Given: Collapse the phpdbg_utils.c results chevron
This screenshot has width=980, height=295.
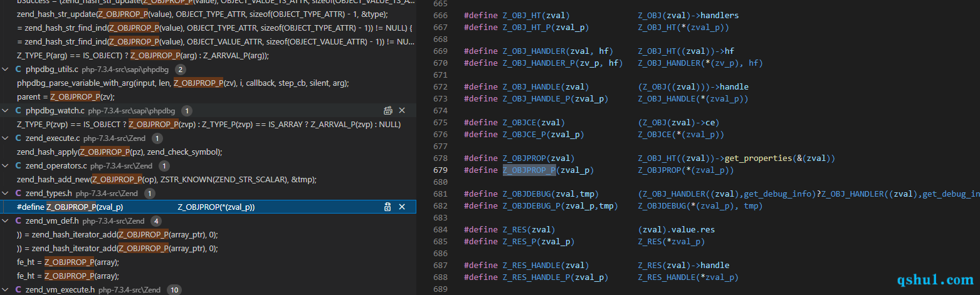Looking at the screenshot, I should point(6,69).
